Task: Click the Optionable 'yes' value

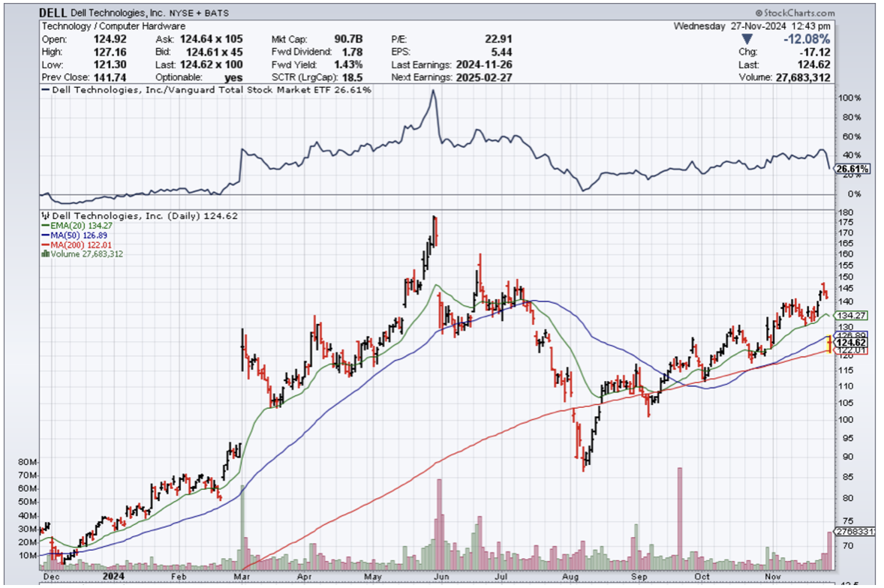Action: [x=233, y=78]
